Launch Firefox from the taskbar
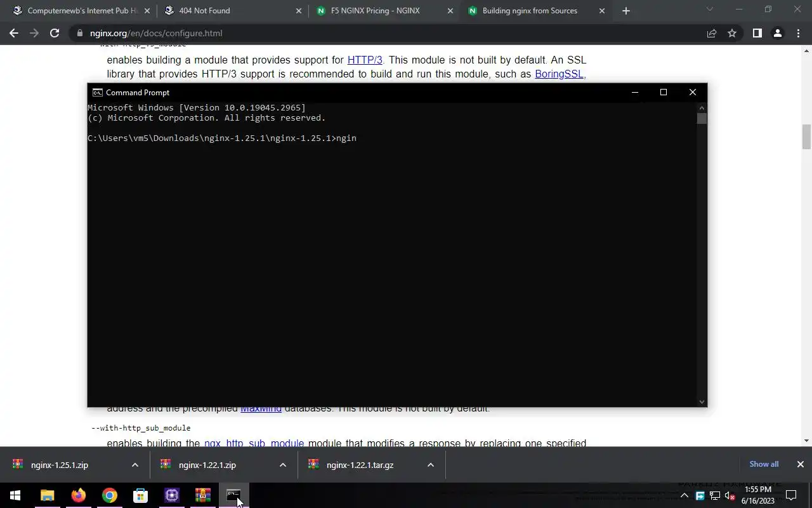The image size is (812, 508). click(x=78, y=495)
